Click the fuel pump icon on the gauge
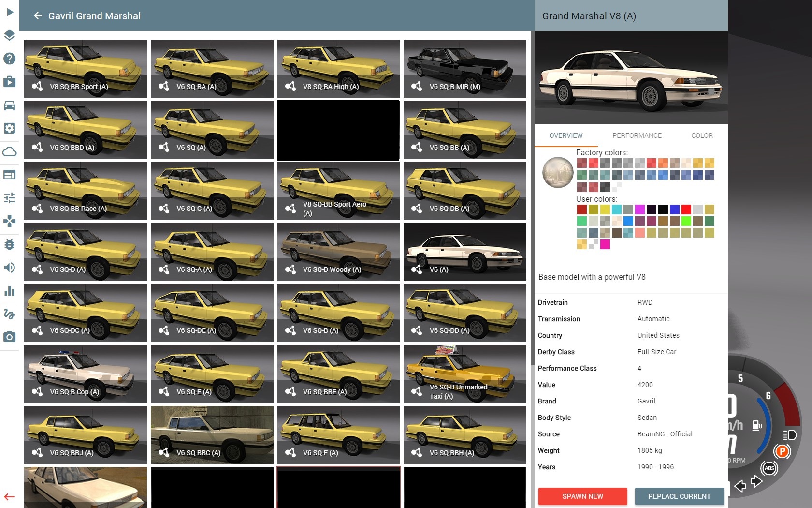Screen dimensions: 812x508 pos(757,425)
